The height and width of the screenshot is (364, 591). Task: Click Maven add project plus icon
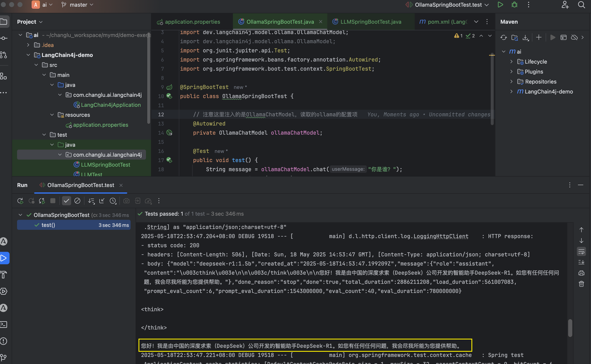[x=539, y=37]
